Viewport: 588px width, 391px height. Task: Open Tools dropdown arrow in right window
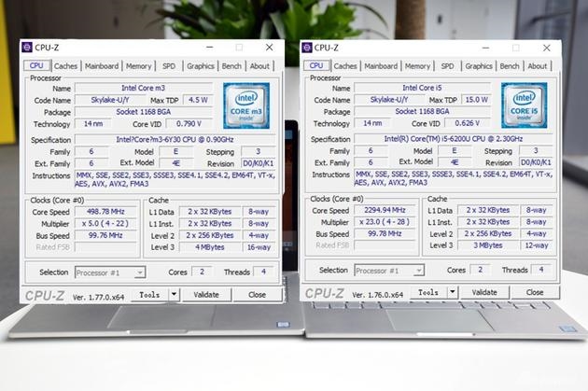(453, 292)
